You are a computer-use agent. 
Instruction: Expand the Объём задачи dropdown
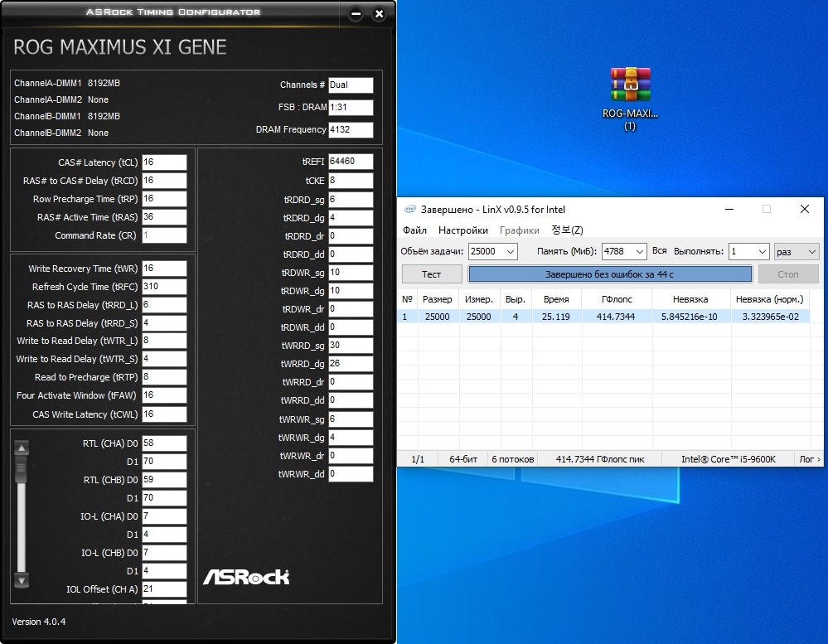click(x=510, y=251)
